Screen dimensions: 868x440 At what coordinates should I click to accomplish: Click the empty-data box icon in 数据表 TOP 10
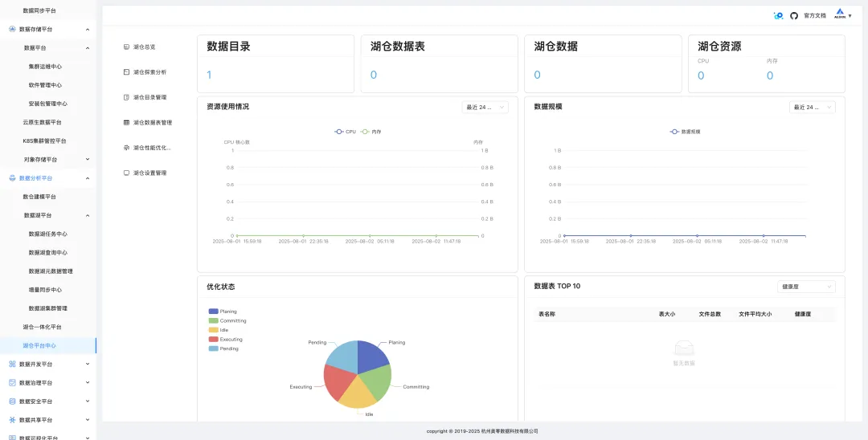tap(684, 348)
